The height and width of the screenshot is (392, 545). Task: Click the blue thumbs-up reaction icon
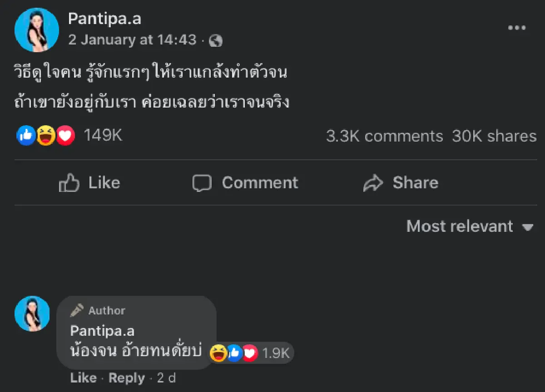26,135
